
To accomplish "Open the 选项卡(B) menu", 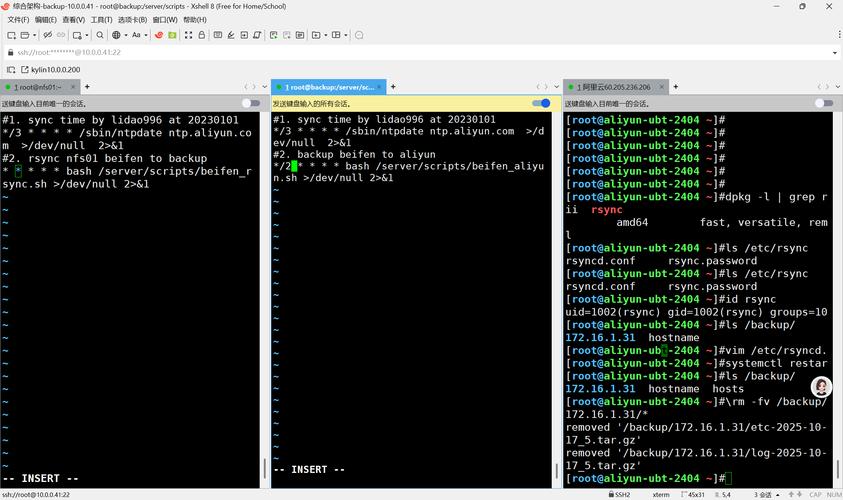I will tap(132, 20).
